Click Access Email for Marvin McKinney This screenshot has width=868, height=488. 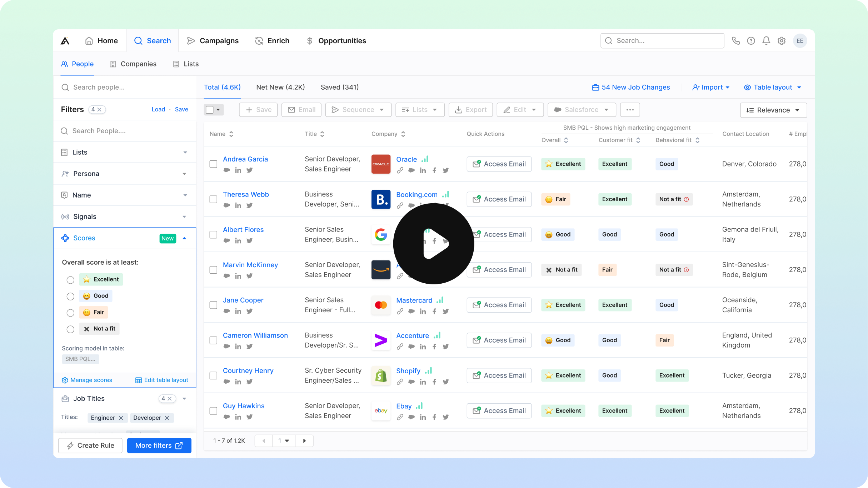click(x=499, y=270)
